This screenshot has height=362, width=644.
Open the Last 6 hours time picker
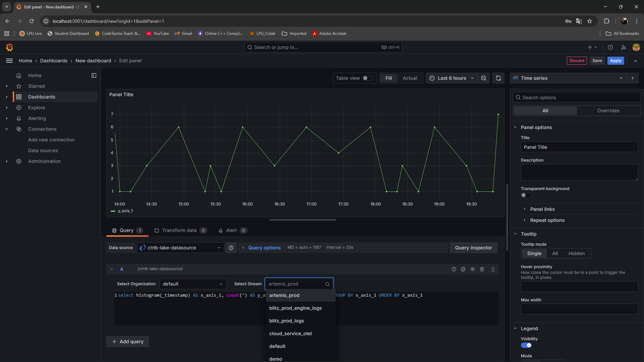pyautogui.click(x=452, y=78)
